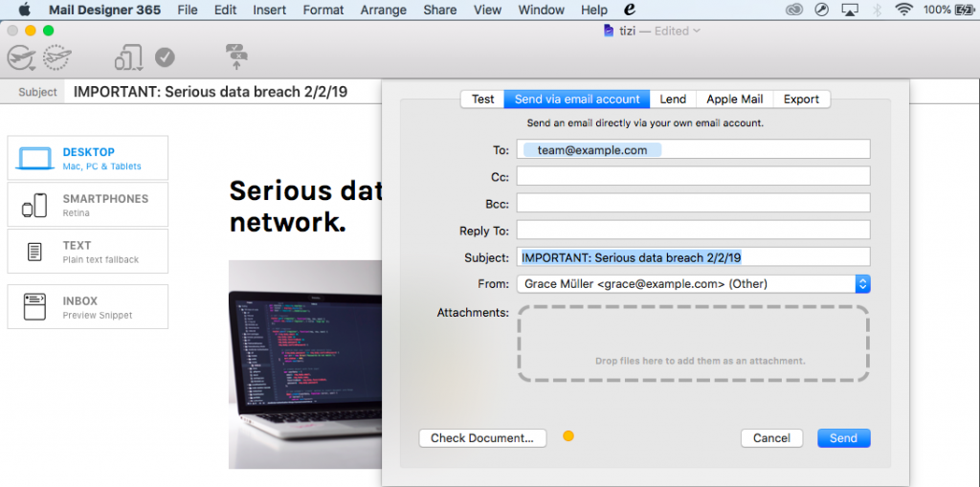Click the Cc input field
The height and width of the screenshot is (487, 980).
pos(693,176)
